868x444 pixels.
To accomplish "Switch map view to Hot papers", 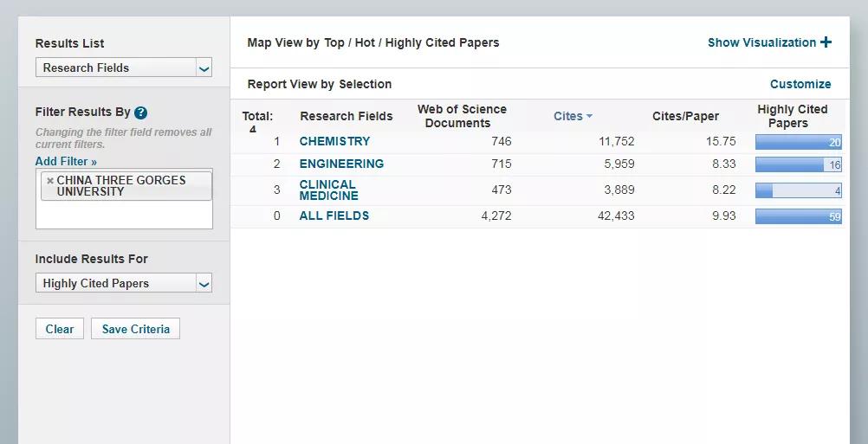I will pos(365,42).
